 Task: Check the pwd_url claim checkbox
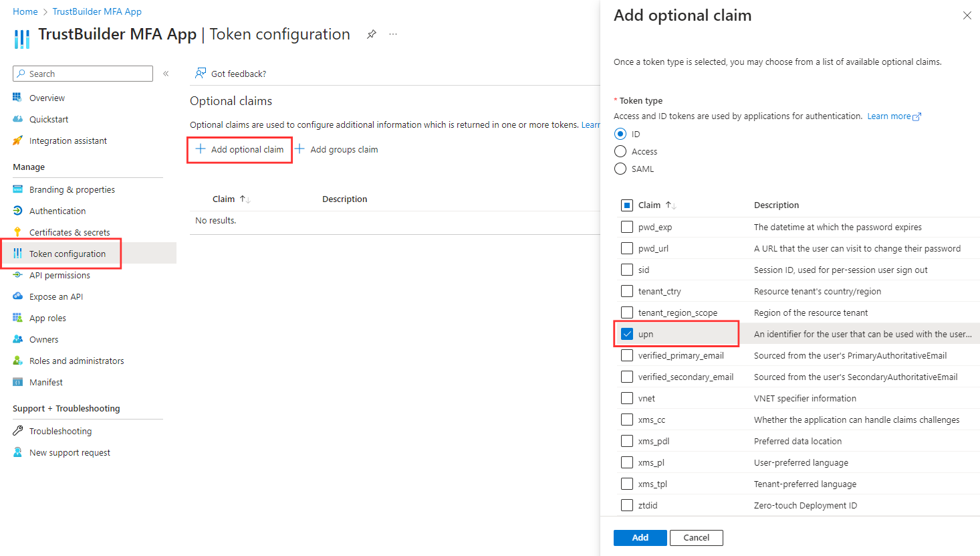pos(627,248)
